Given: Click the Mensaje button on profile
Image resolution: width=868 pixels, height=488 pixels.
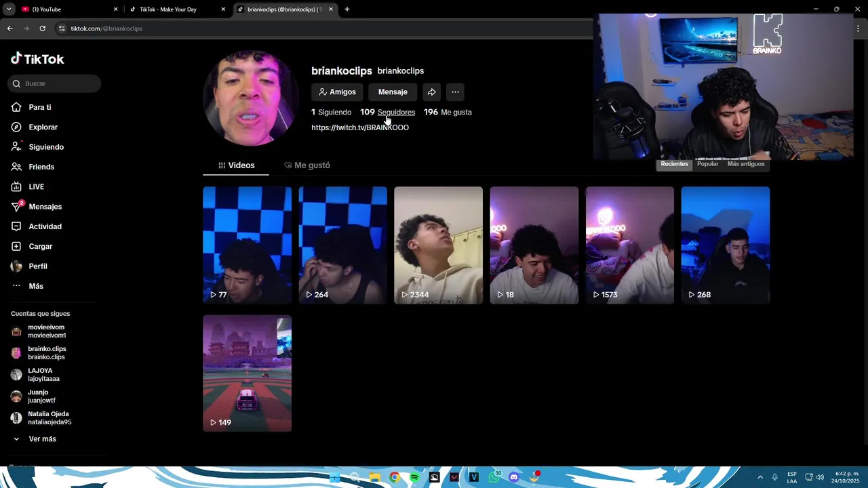Looking at the screenshot, I should (393, 92).
